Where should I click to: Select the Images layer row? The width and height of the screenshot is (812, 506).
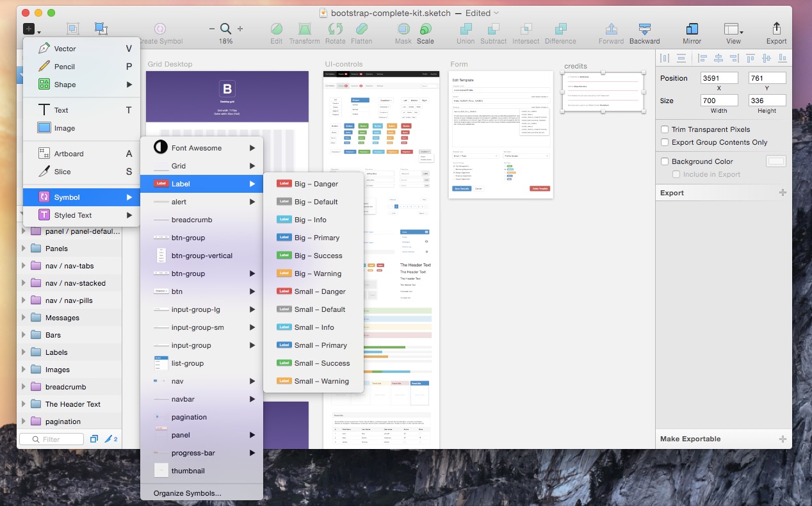click(69, 370)
